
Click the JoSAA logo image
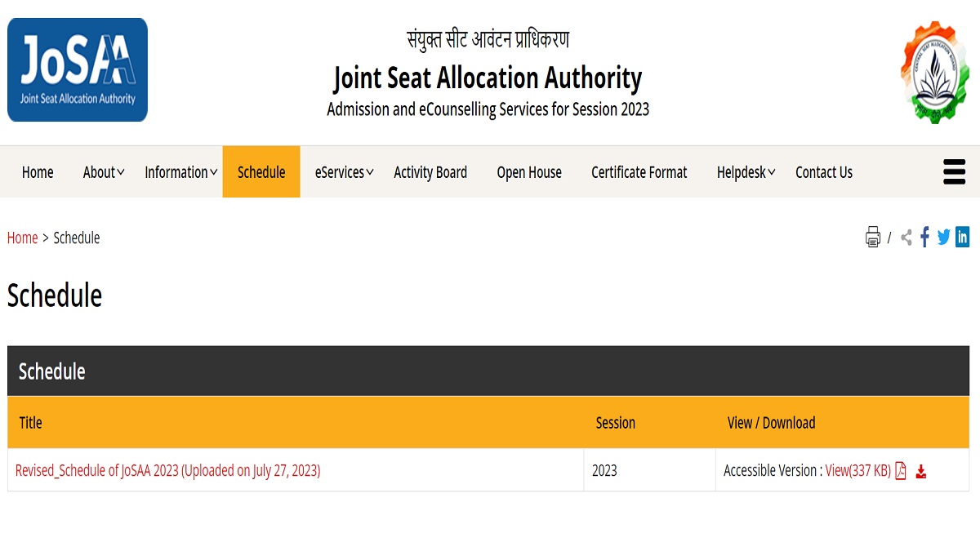click(x=78, y=70)
